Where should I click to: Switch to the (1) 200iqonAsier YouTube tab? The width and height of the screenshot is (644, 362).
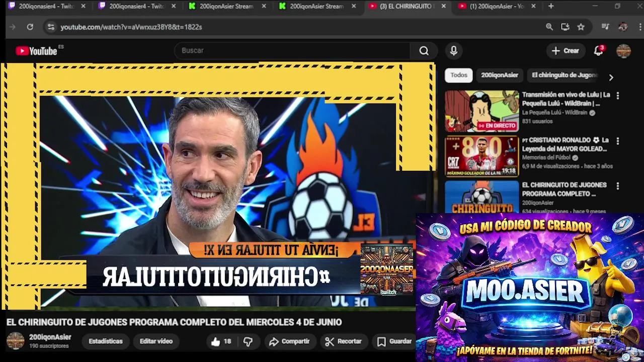point(491,6)
